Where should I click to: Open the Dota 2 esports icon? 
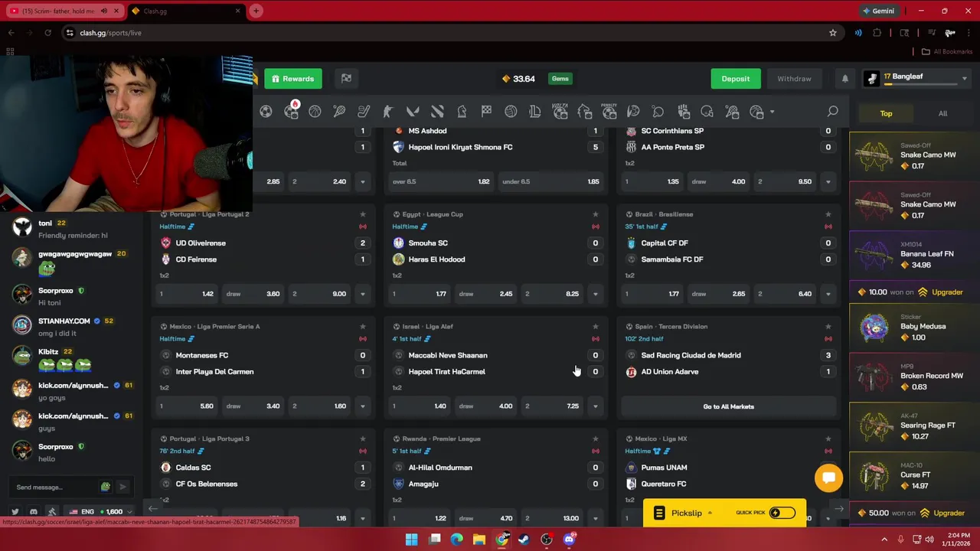coord(437,112)
